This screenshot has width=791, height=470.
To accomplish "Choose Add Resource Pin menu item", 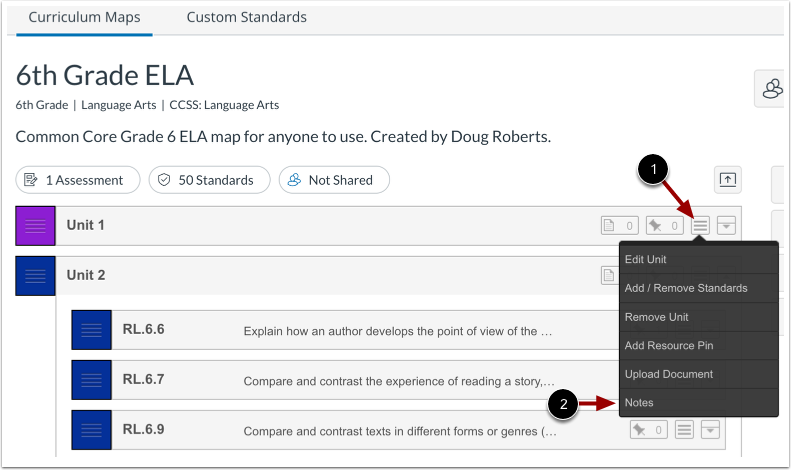I will point(669,345).
